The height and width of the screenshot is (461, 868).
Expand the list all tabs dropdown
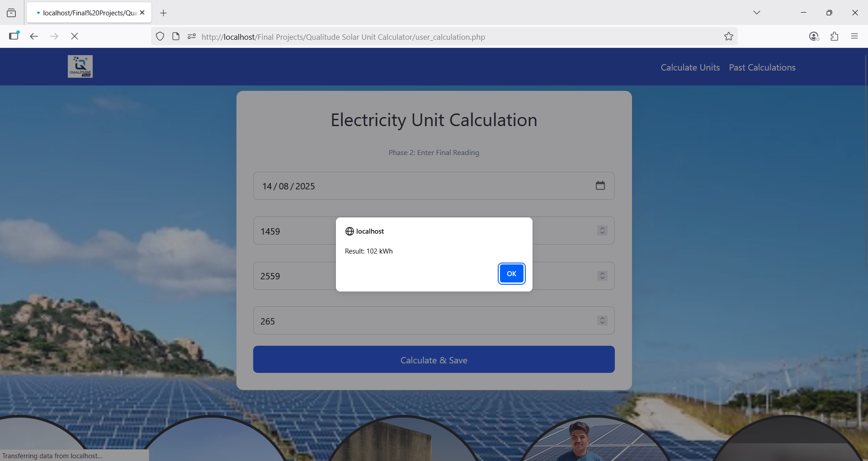point(756,13)
